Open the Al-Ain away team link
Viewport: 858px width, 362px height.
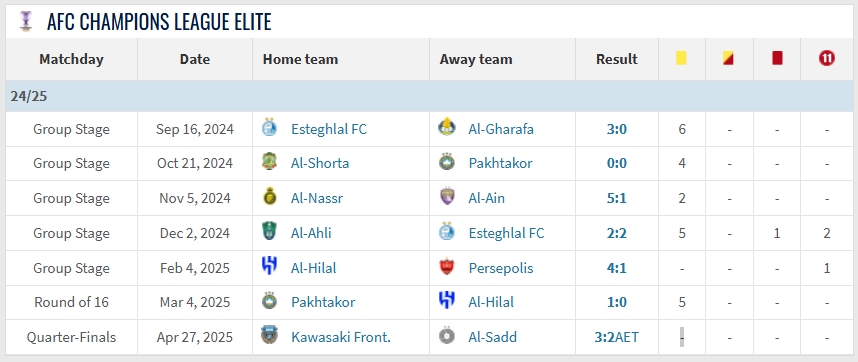coord(487,198)
